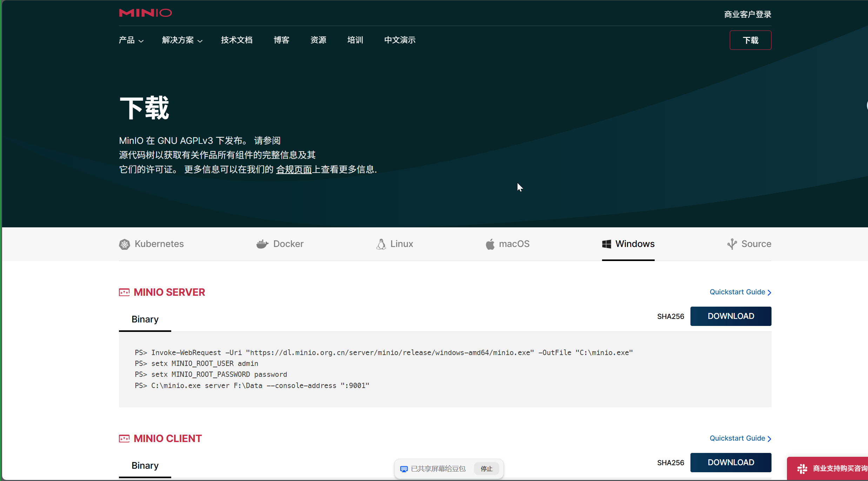This screenshot has height=481, width=868.
Task: Open the 产品 menu
Action: click(x=131, y=40)
